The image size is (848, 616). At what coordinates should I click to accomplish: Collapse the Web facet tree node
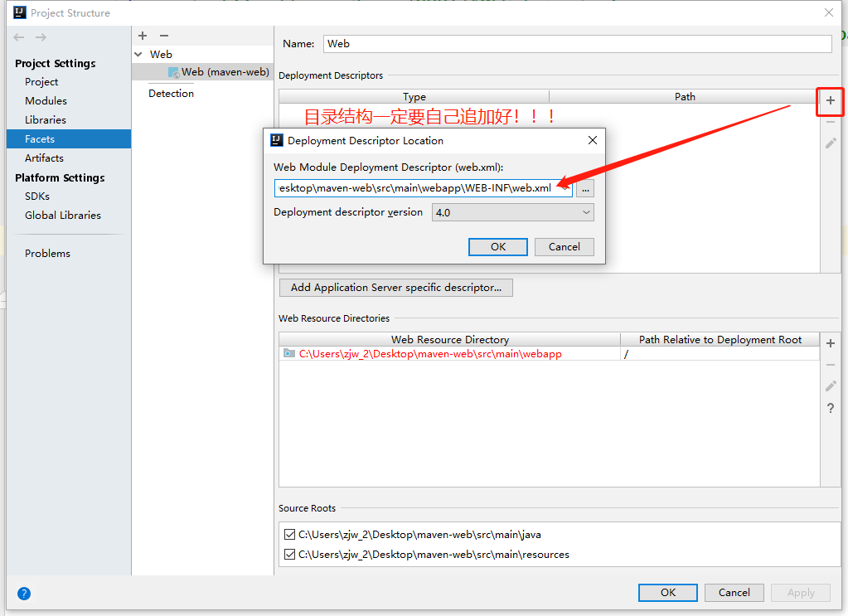point(138,55)
